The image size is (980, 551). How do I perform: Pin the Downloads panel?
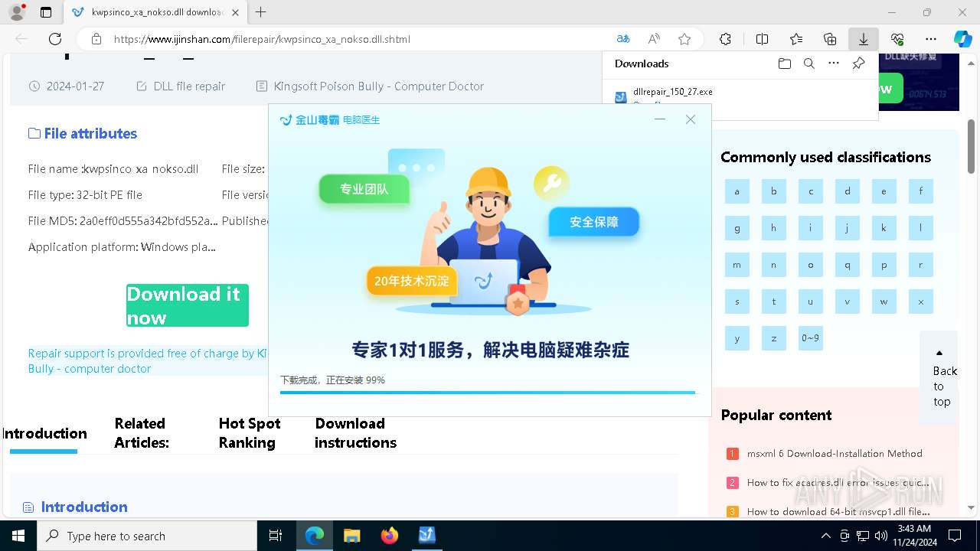coord(859,64)
